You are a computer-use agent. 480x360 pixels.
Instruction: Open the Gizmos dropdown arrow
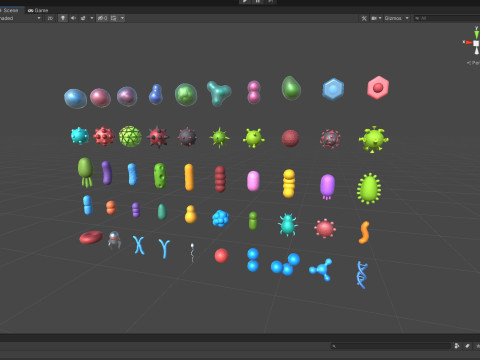[x=407, y=18]
